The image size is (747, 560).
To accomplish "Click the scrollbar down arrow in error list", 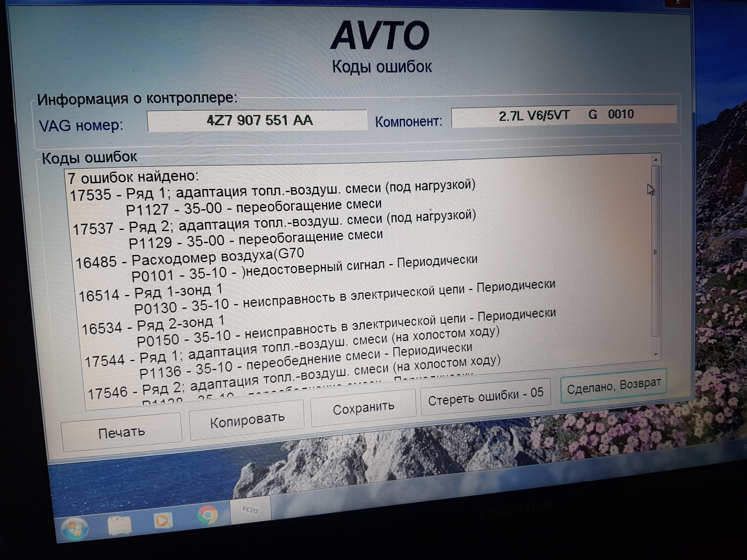I will click(x=656, y=354).
